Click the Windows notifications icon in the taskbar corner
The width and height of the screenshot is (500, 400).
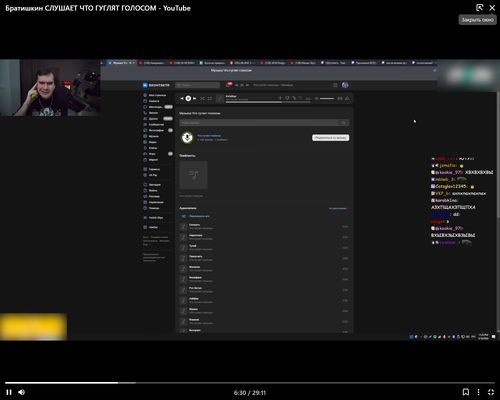(x=494, y=337)
